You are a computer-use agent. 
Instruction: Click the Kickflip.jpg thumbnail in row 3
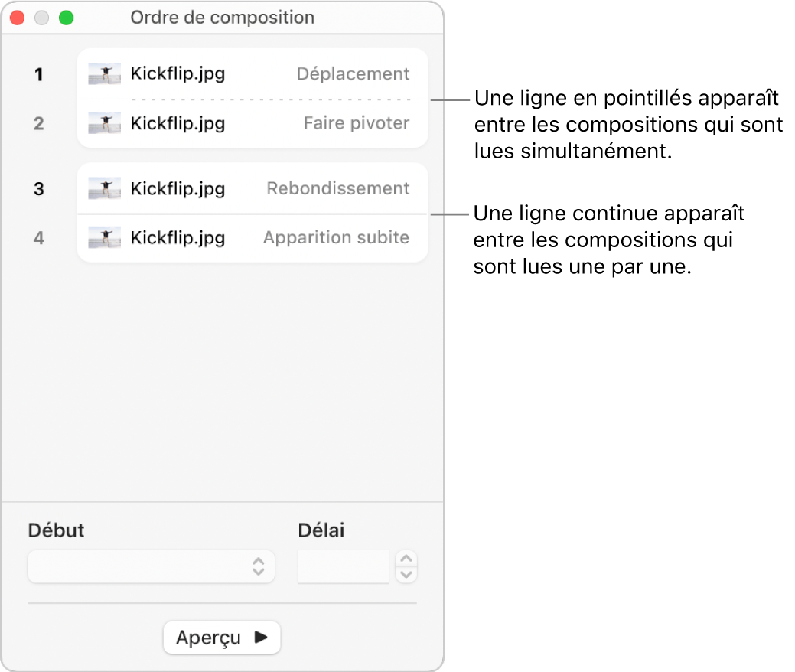pos(104,188)
